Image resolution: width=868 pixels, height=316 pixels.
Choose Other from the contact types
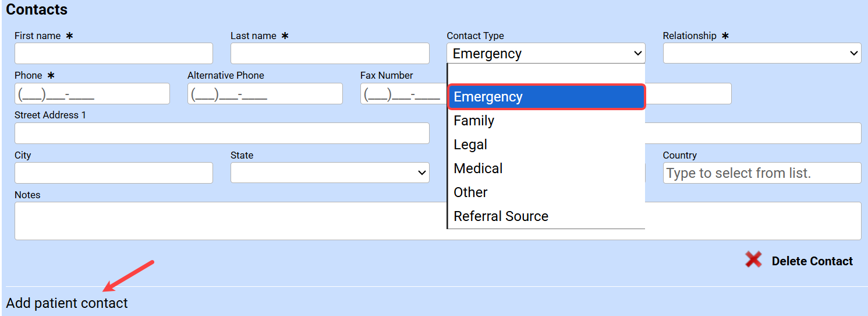pyautogui.click(x=546, y=192)
